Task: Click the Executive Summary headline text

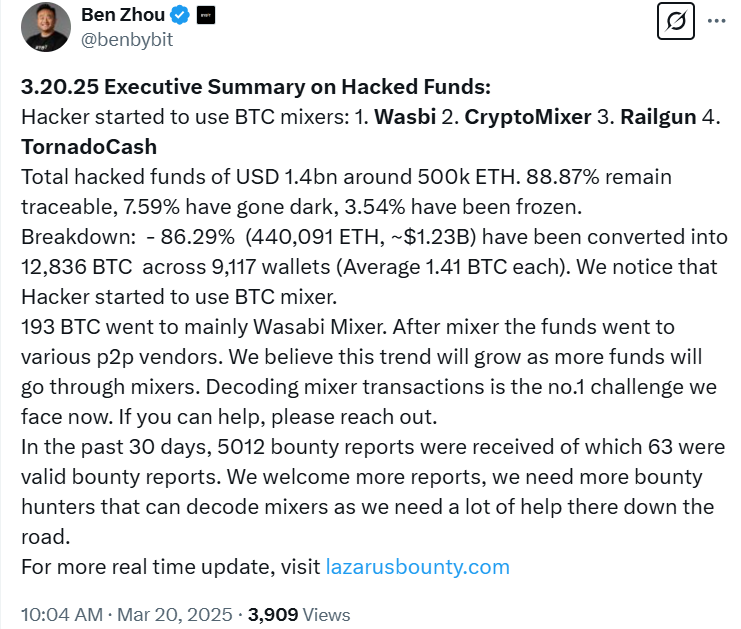Action: click(x=255, y=87)
